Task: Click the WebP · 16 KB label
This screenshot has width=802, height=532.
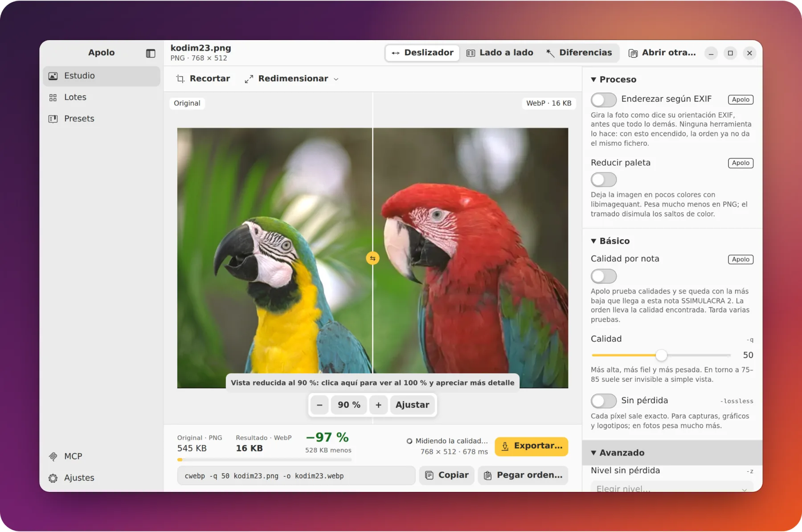Action: [549, 103]
